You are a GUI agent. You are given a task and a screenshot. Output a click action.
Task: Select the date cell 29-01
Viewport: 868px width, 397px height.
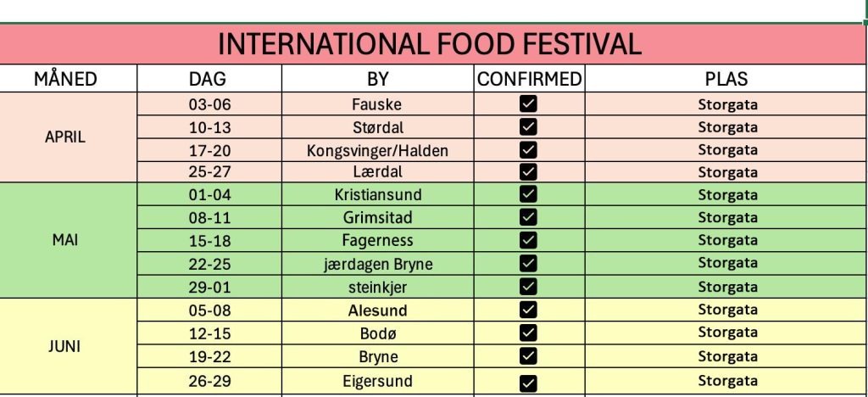(210, 287)
